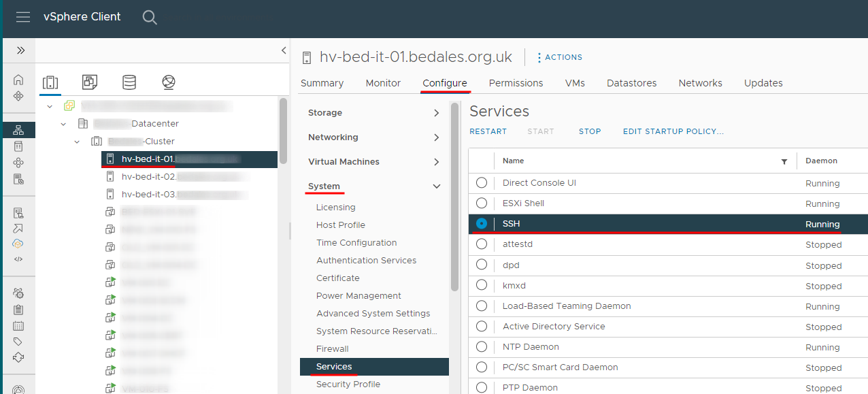The image size is (868, 394).
Task: Open the VMs tab
Action: (575, 83)
